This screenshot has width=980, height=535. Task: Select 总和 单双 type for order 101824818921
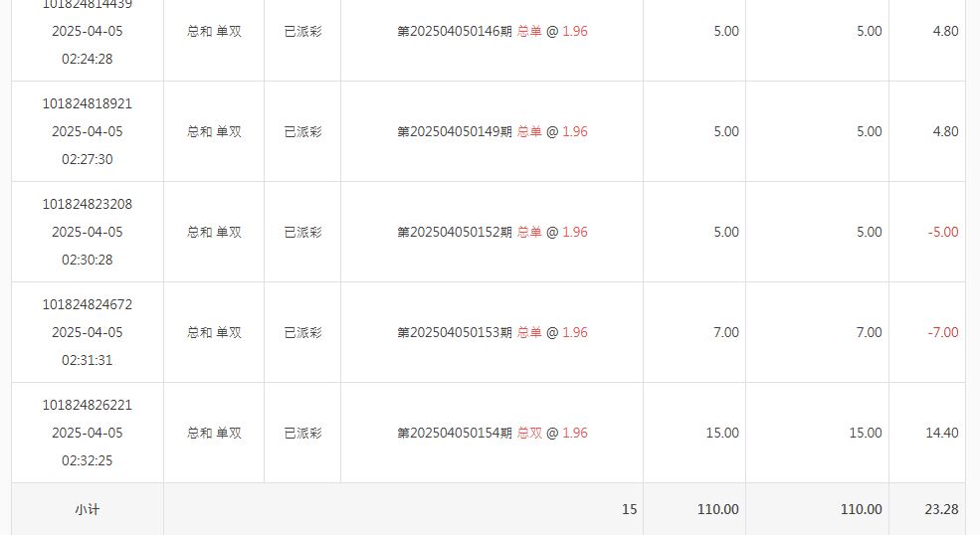[x=214, y=131]
